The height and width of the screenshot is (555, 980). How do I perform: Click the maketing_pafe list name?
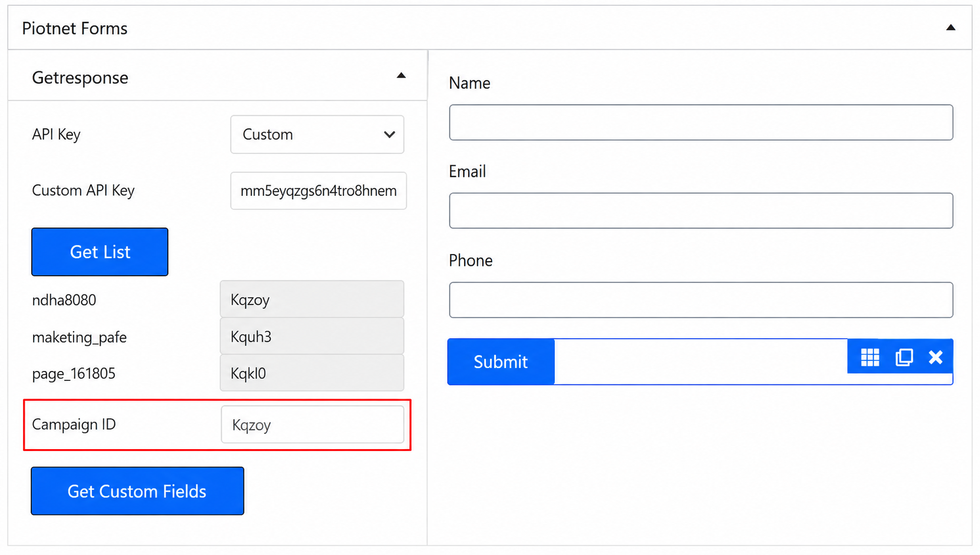pos(79,337)
